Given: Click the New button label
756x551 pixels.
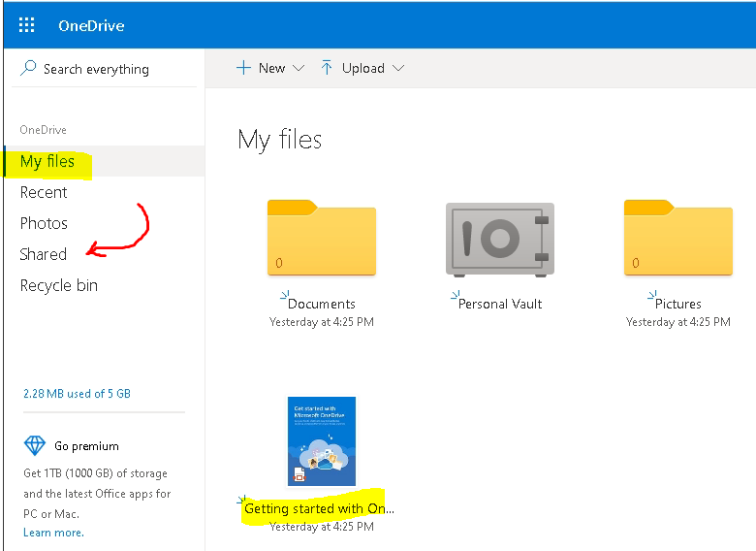Looking at the screenshot, I should [272, 68].
